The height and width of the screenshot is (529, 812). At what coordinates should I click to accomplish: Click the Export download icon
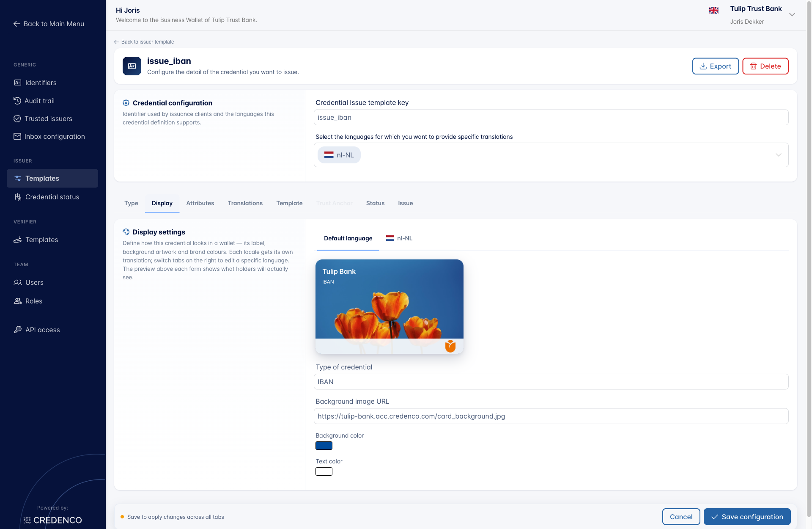click(x=703, y=66)
